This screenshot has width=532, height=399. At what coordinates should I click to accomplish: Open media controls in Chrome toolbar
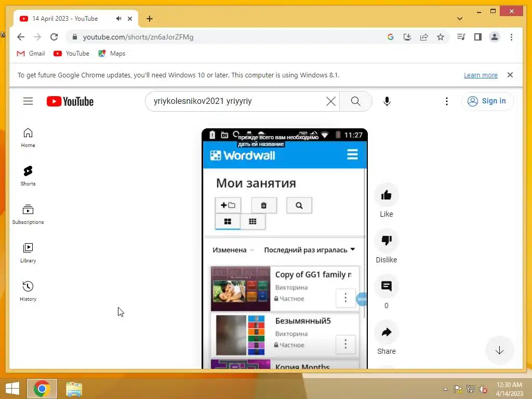461,37
